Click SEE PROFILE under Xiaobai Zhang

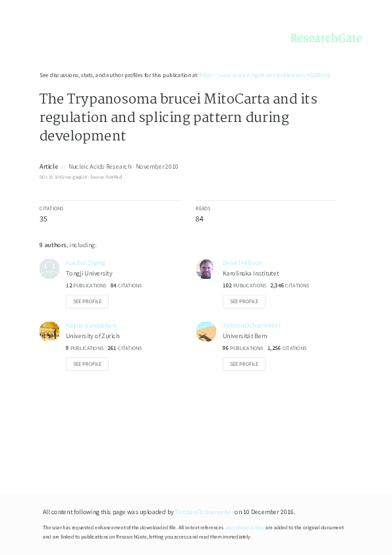87,301
